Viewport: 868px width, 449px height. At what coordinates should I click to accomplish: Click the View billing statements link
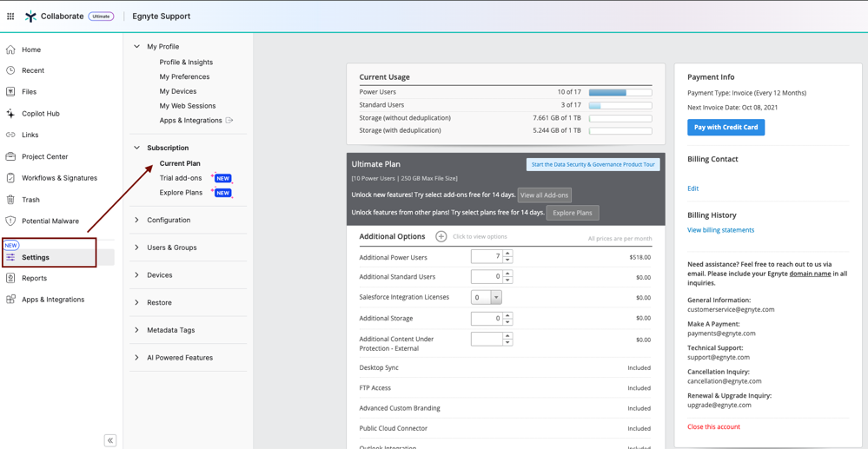720,230
